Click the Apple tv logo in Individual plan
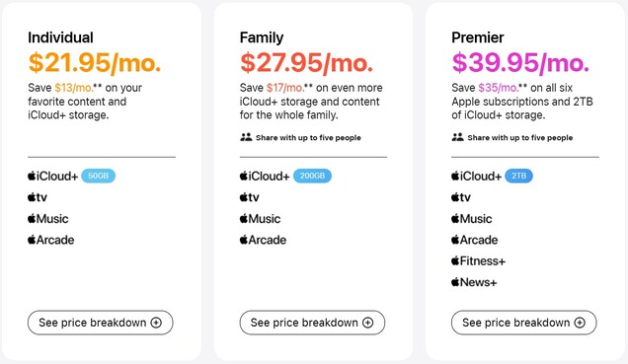The image size is (628, 364). click(38, 197)
